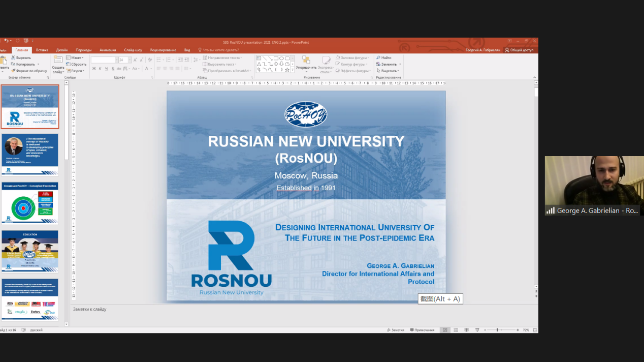This screenshot has width=644, height=362.
Task: Switch to Normal view in status bar
Action: pos(445,330)
